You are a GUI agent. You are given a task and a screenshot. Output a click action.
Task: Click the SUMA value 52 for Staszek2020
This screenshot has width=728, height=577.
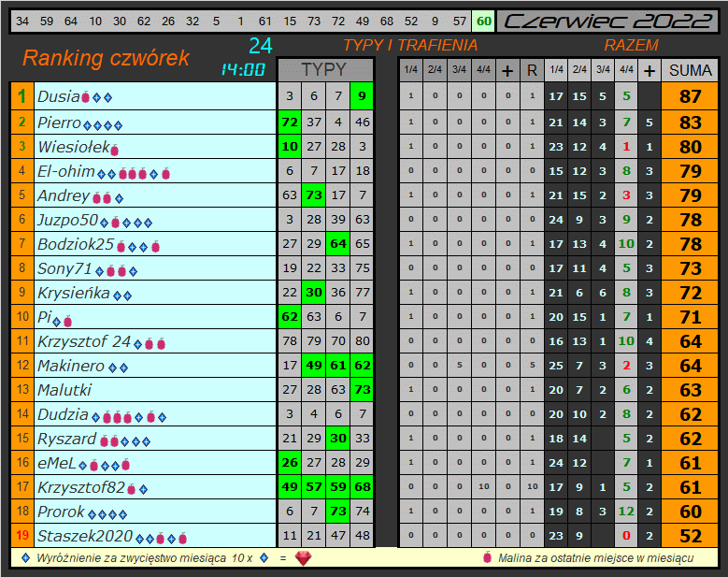[690, 536]
